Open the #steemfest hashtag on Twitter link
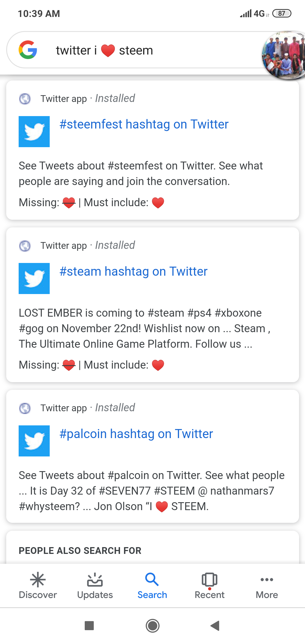 pyautogui.click(x=144, y=124)
